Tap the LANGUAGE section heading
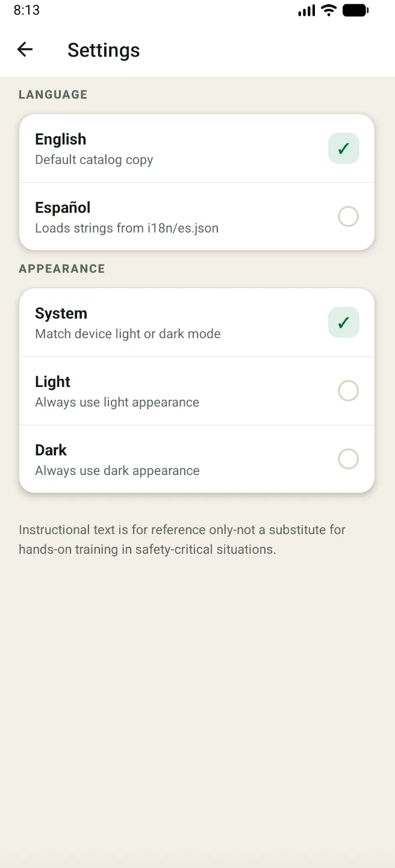 pyautogui.click(x=53, y=94)
